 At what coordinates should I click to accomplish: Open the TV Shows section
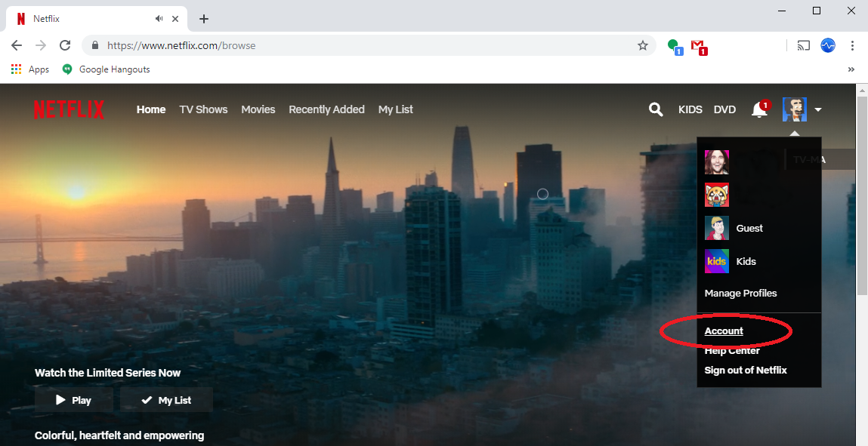203,109
